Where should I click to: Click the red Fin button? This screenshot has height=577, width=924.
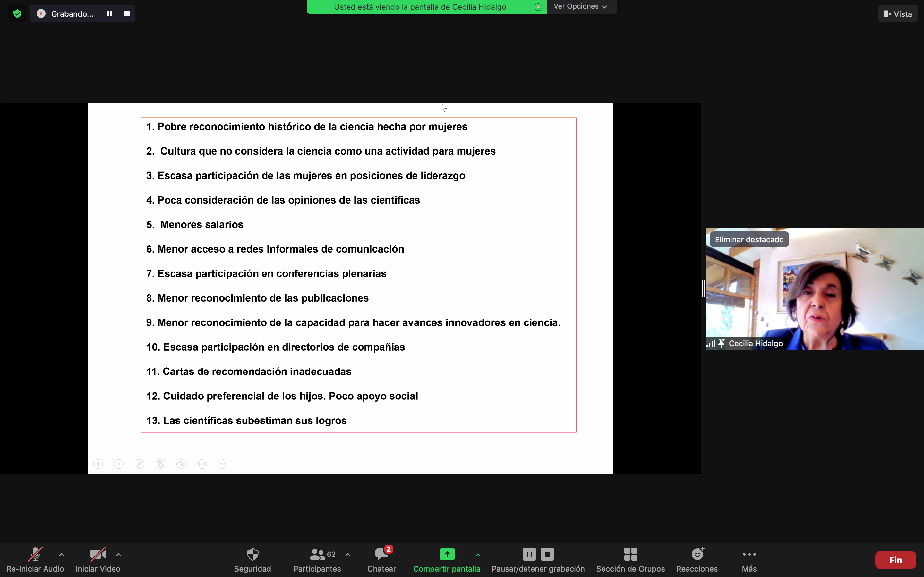pyautogui.click(x=895, y=560)
